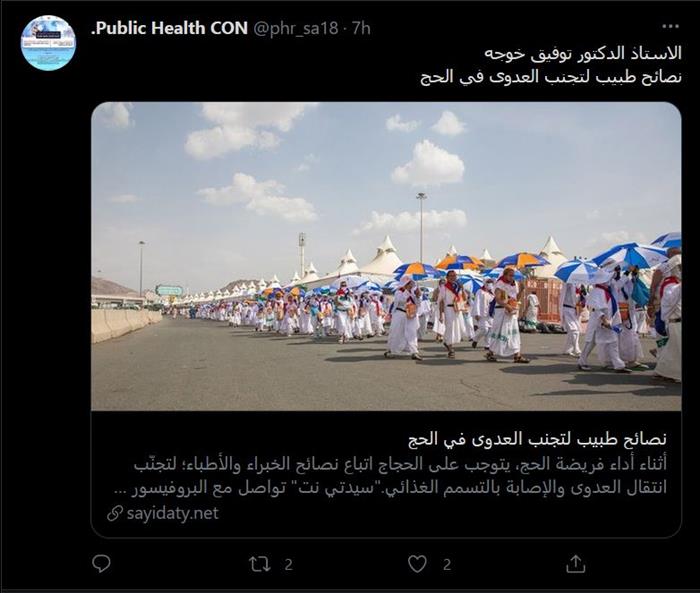Open the @phr_sa18 handle link
Image resolution: width=700 pixels, height=593 pixels.
pos(296,28)
